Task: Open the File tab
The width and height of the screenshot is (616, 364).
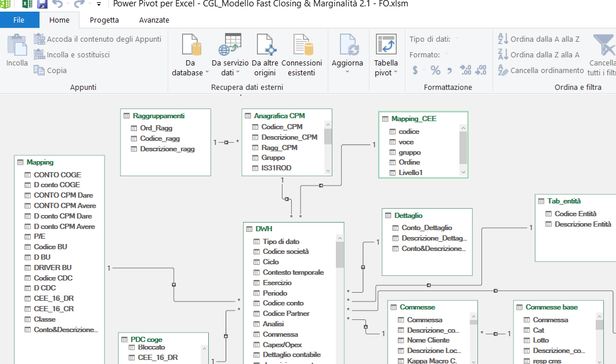Action: [x=19, y=20]
